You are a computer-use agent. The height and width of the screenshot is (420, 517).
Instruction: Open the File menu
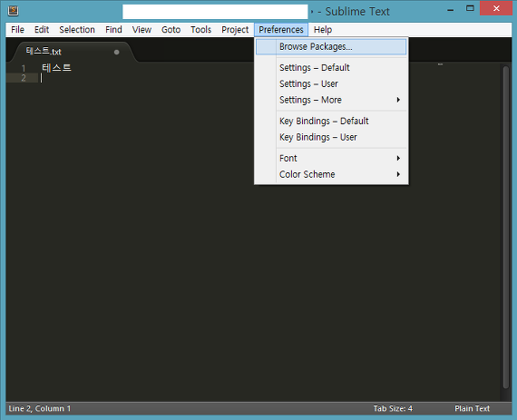17,30
